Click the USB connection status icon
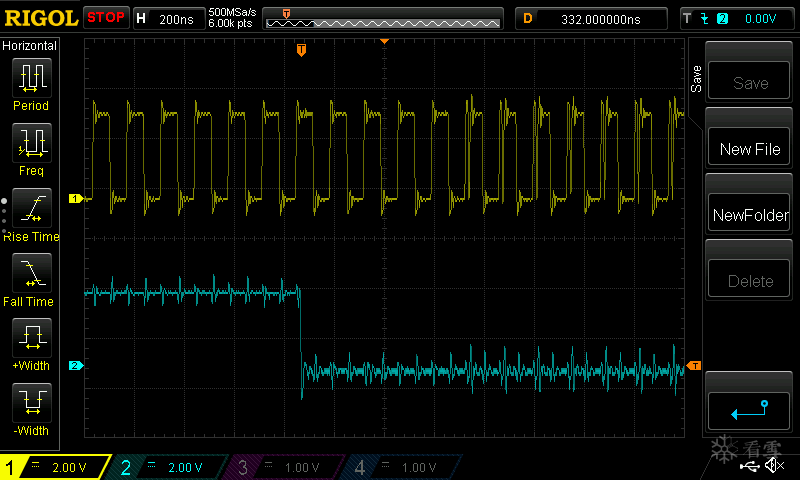The height and width of the screenshot is (480, 800). (749, 466)
